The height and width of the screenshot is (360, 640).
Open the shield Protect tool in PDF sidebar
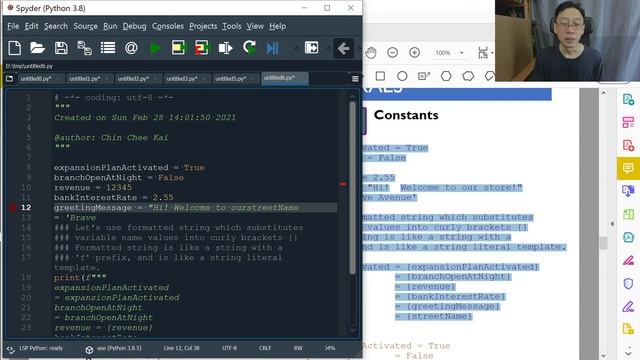tap(628, 283)
